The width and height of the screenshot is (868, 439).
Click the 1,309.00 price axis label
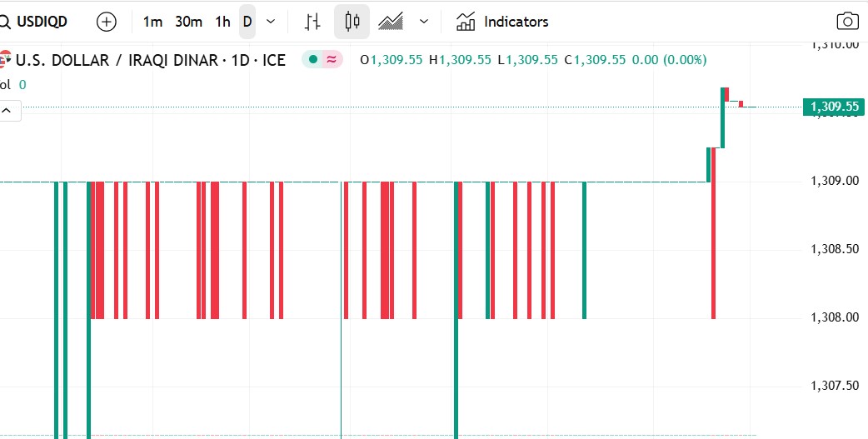coord(834,181)
